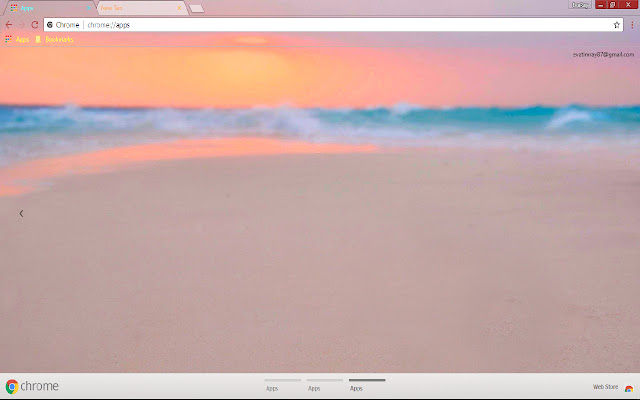Open a new tab with the tab-strip button
This screenshot has height=400, width=640.
coord(197,9)
